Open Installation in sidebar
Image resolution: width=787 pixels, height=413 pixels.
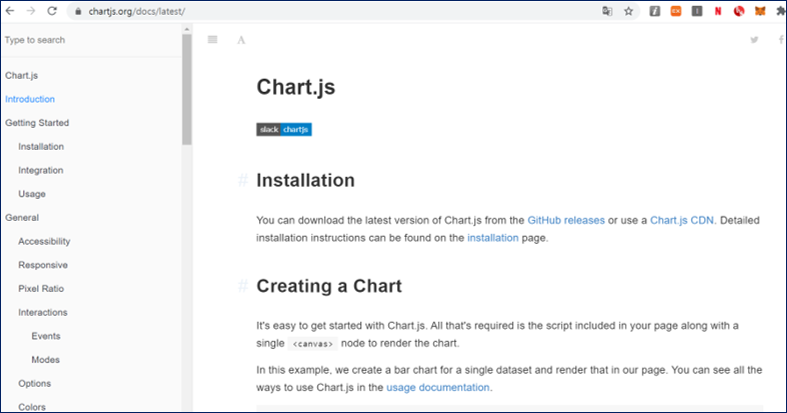[x=41, y=147]
